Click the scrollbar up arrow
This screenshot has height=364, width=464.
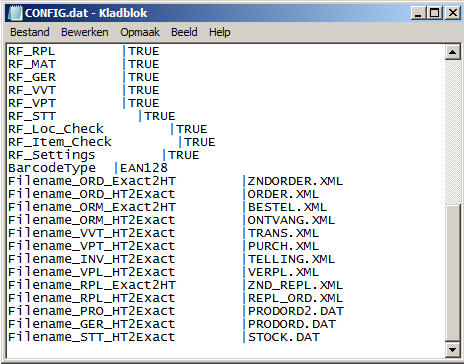[x=452, y=52]
